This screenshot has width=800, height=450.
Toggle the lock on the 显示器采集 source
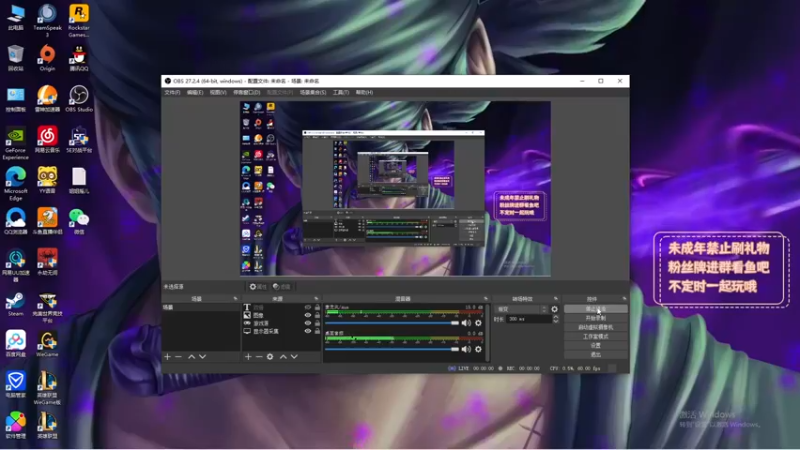pos(317,331)
